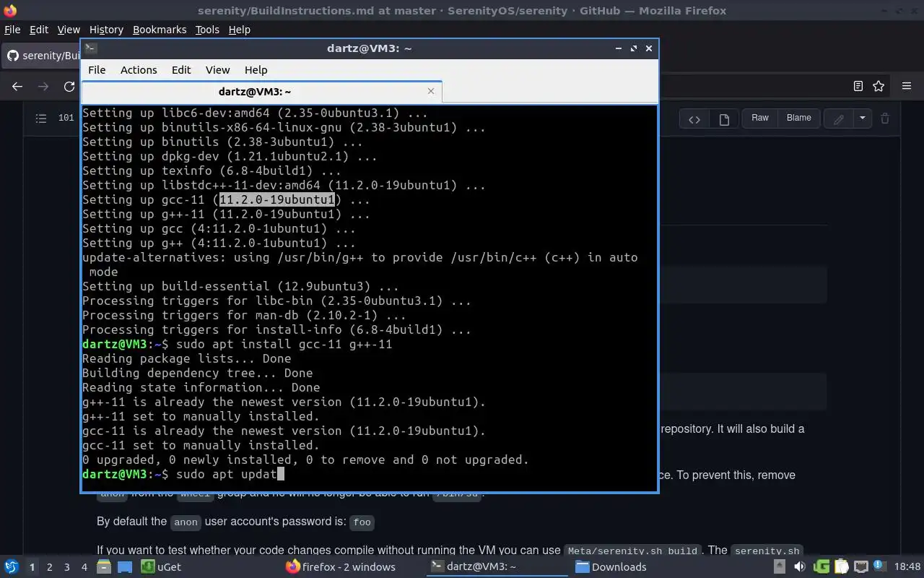924x578 pixels.
Task: Switch to workspace 1
Action: tap(32, 567)
